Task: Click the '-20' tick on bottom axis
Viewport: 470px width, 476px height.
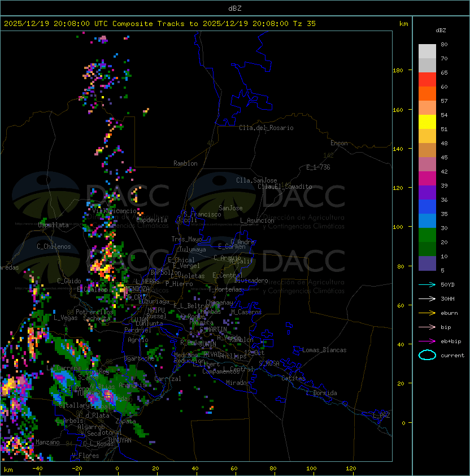Action: [x=77, y=469]
